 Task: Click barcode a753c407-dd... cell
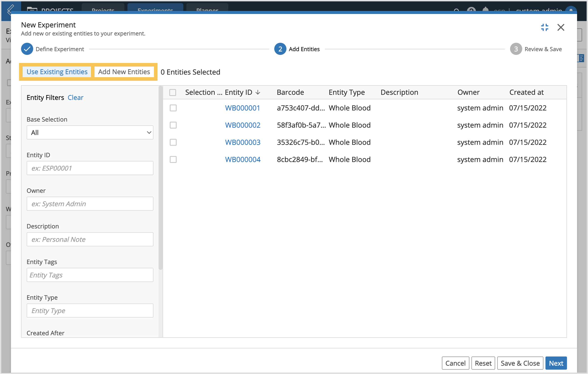click(301, 108)
